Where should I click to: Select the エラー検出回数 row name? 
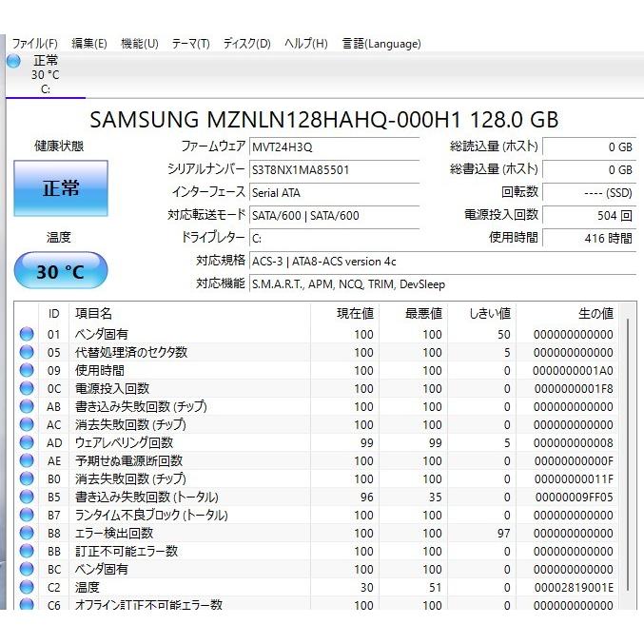(114, 533)
